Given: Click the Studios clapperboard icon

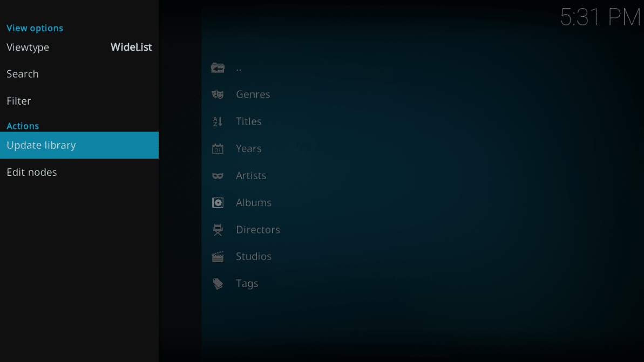Looking at the screenshot, I should click(x=218, y=256).
